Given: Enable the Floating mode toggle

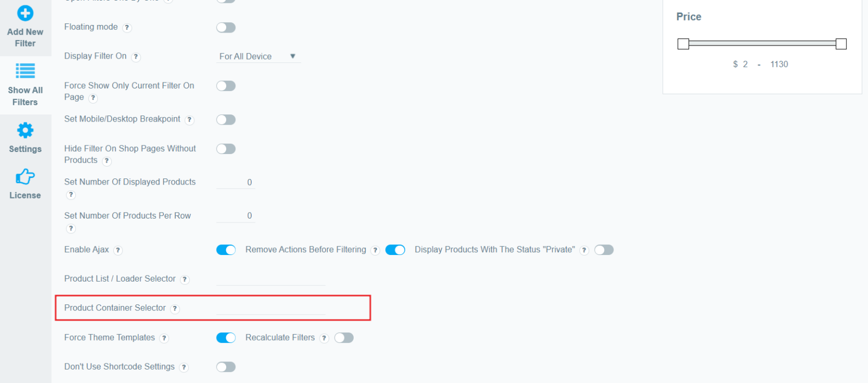Looking at the screenshot, I should (x=226, y=28).
